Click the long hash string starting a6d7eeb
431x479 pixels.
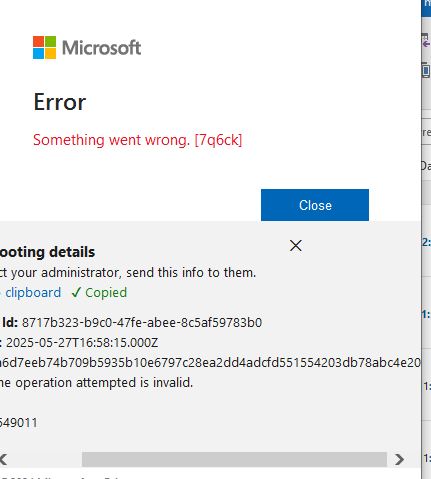click(210, 363)
